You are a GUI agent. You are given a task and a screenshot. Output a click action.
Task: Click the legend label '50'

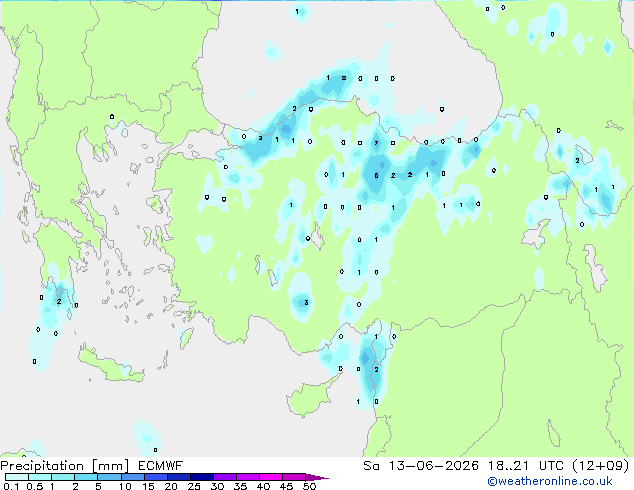[309, 486]
